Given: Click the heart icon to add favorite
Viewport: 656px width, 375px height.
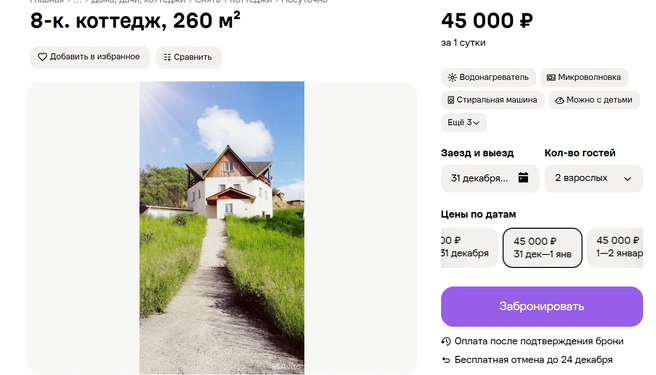Looking at the screenshot, I should pyautogui.click(x=42, y=57).
